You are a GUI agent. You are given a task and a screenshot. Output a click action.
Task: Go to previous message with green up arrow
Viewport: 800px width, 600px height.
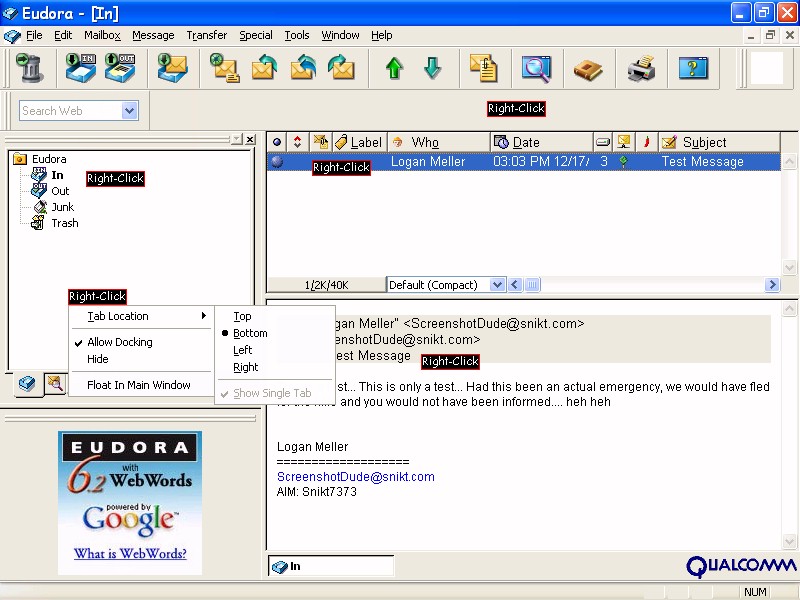tap(394, 68)
